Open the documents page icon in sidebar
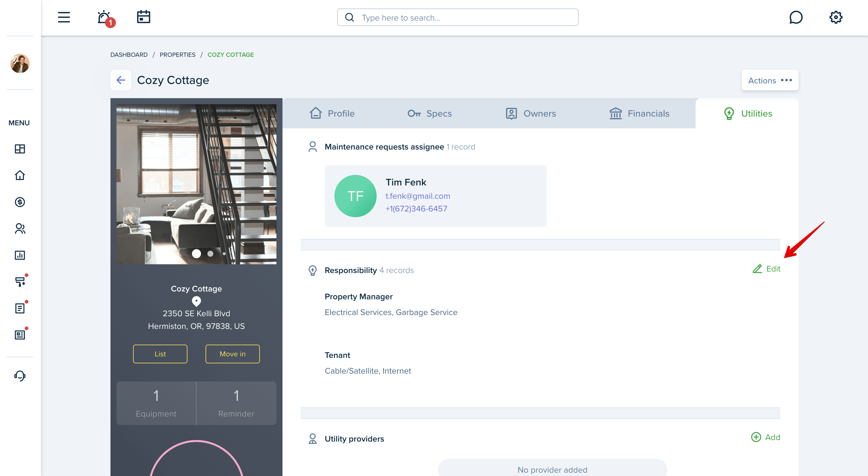 pos(20,308)
